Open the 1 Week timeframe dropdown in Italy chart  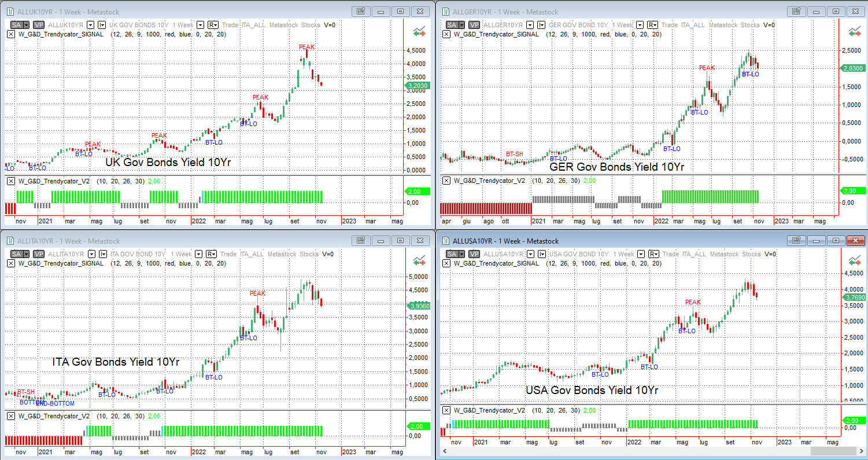coord(200,254)
